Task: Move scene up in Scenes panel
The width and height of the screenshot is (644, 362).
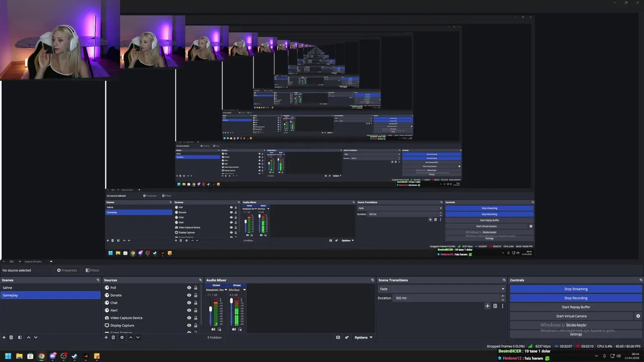Action: coord(28,337)
